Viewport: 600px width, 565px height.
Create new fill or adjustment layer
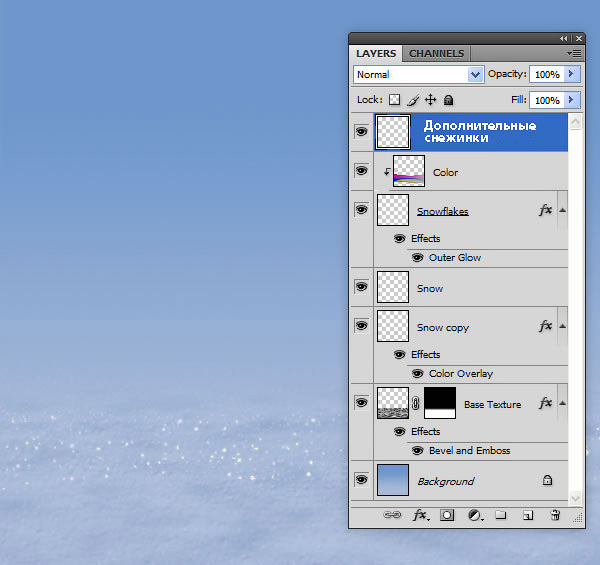476,515
